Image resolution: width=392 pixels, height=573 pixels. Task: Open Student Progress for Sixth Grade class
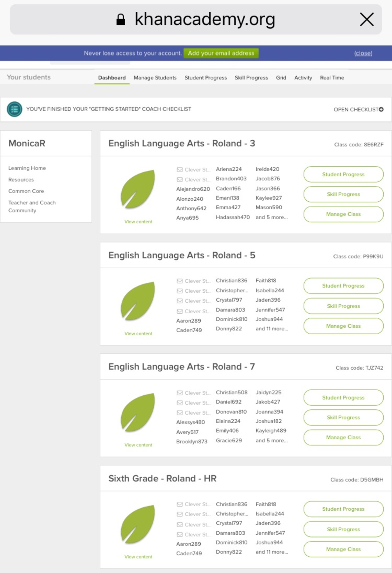[343, 509]
